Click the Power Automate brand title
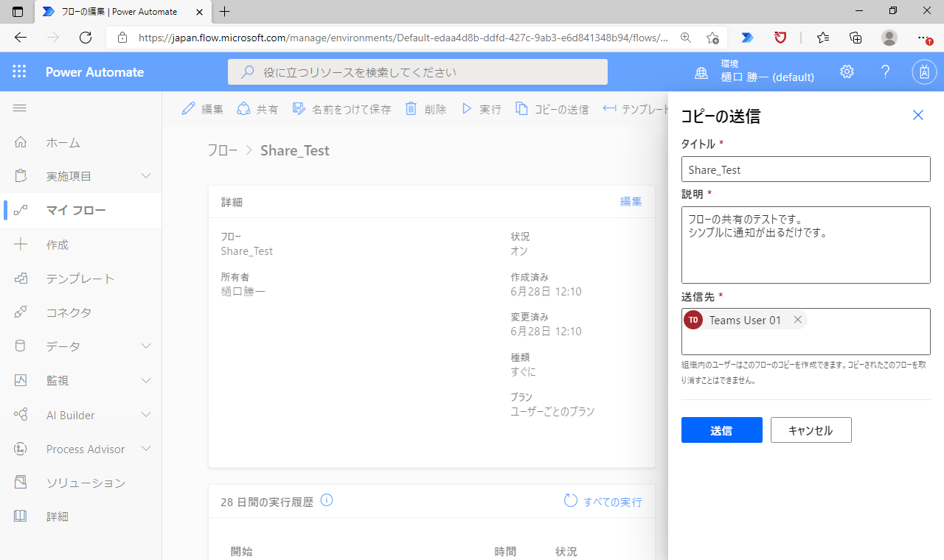 pyautogui.click(x=94, y=72)
